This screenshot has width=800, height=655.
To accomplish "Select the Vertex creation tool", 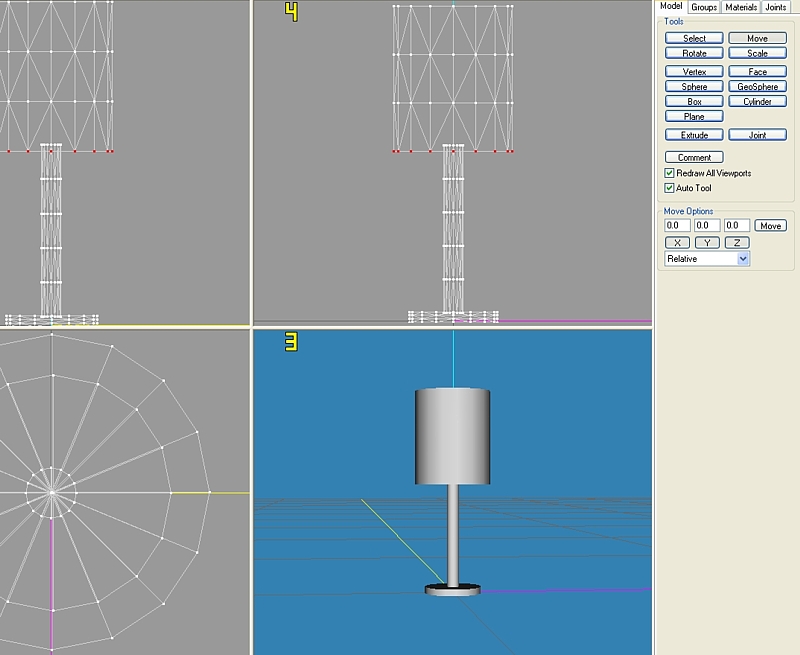I will (x=694, y=72).
